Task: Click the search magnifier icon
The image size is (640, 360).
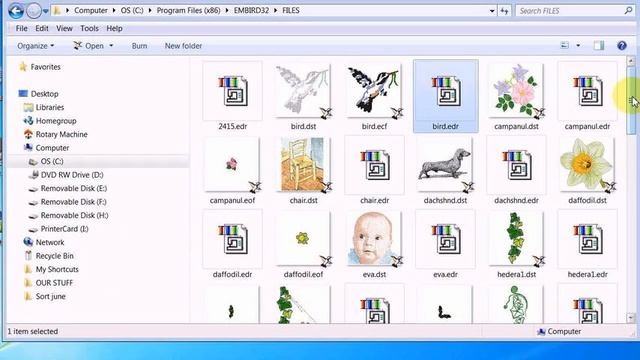Action: [628, 11]
